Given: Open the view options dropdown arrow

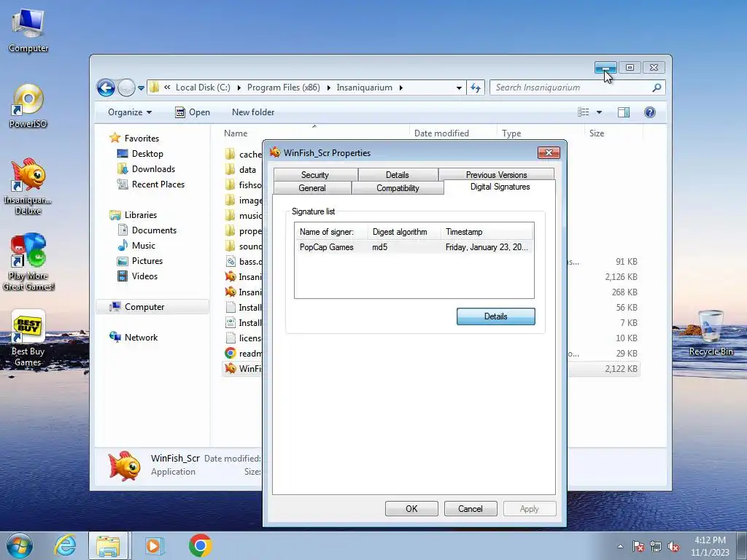Looking at the screenshot, I should (x=600, y=112).
